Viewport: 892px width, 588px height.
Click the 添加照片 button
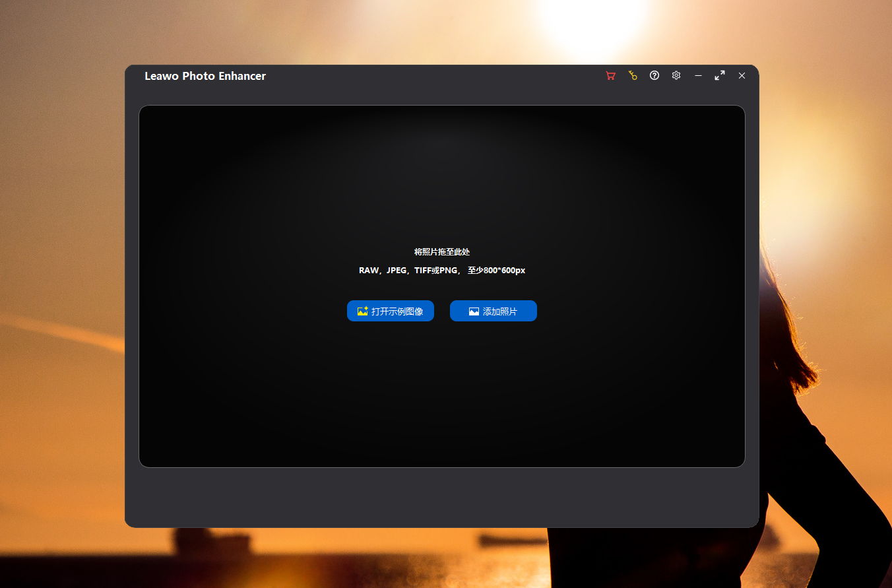click(x=494, y=311)
